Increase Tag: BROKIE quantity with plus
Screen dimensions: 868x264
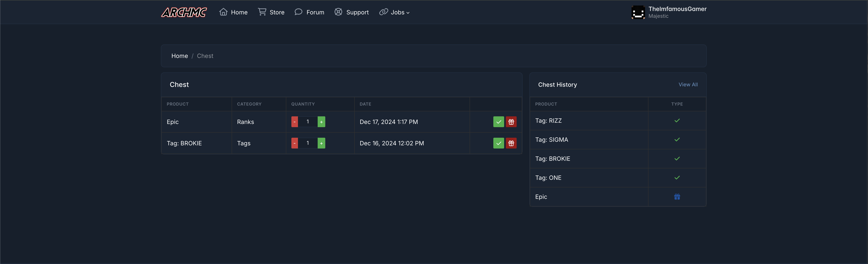[321, 143]
